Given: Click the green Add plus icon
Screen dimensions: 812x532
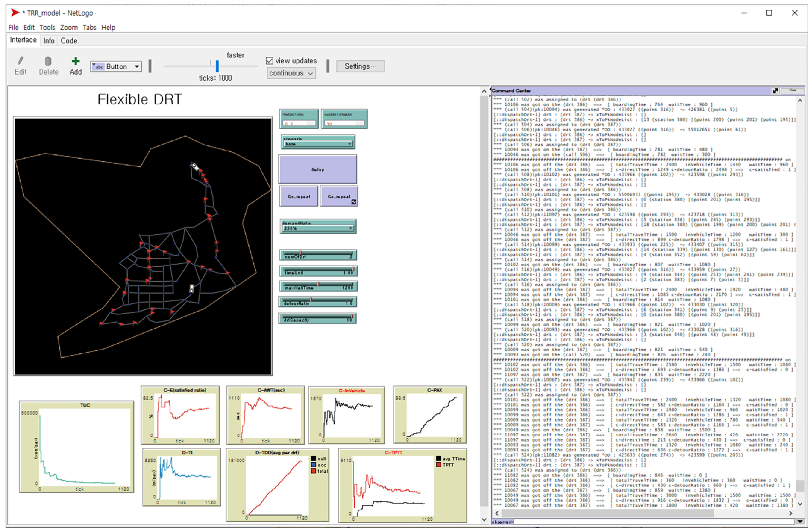Looking at the screenshot, I should [75, 61].
